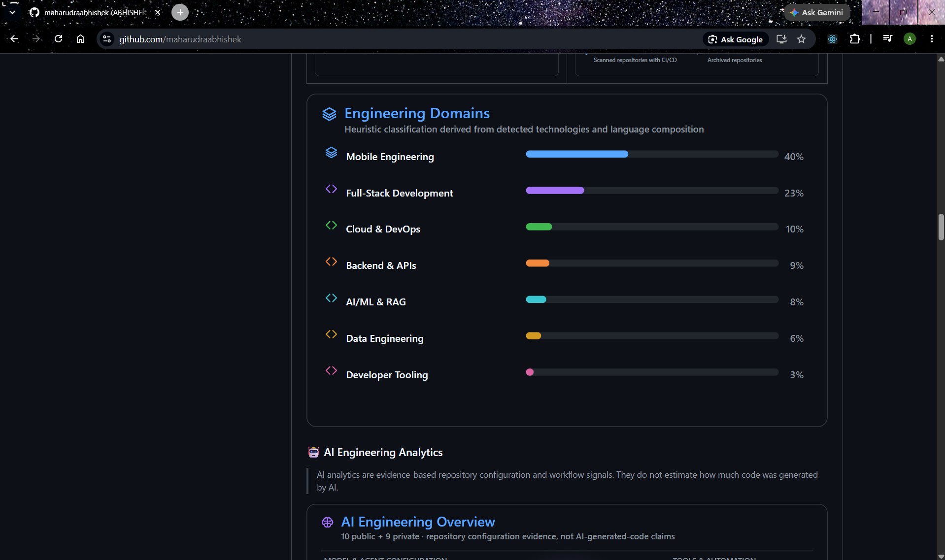Viewport: 945px width, 560px height.
Task: Click the Mobile Engineering layers icon
Action: click(x=331, y=153)
